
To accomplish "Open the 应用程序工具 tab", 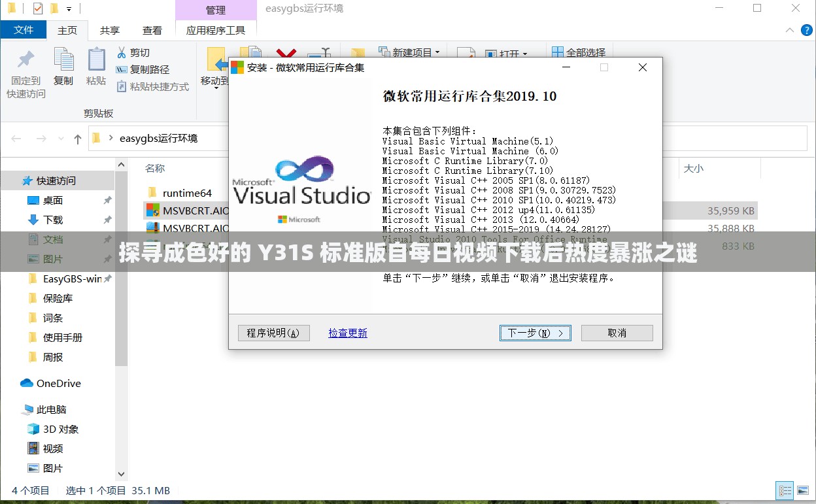I will pos(216,30).
